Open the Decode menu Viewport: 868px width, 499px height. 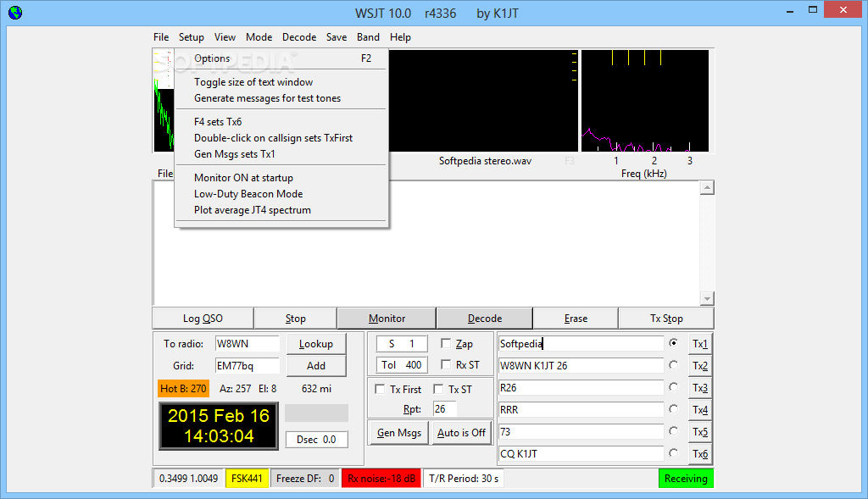(x=299, y=37)
